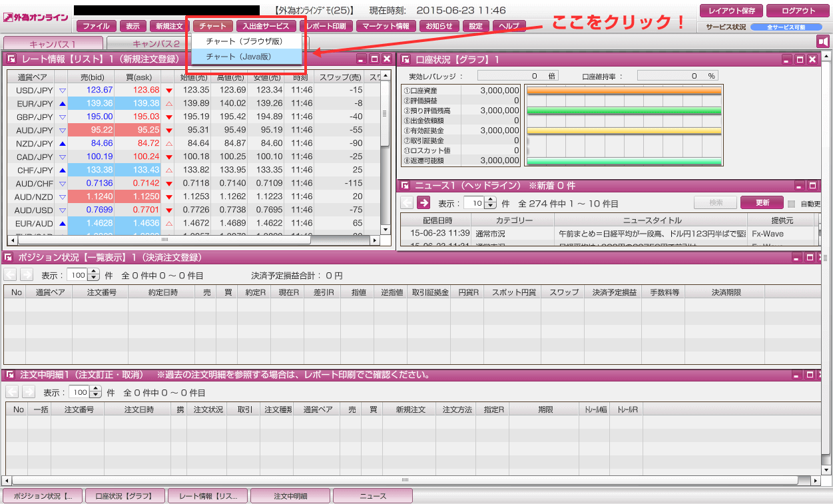Image resolution: width=833 pixels, height=504 pixels.
Task: Open news headline 午前まとめ＝日経平均が一段高
Action: [651, 234]
